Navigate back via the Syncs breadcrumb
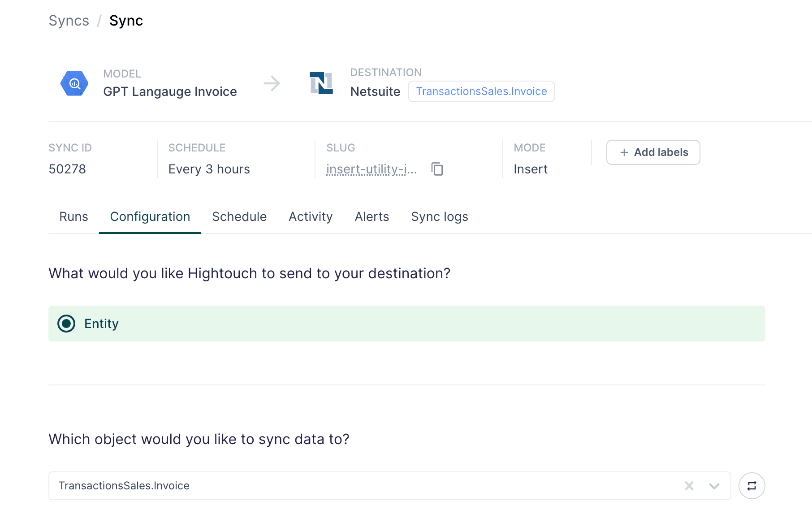This screenshot has width=812, height=527. click(69, 20)
